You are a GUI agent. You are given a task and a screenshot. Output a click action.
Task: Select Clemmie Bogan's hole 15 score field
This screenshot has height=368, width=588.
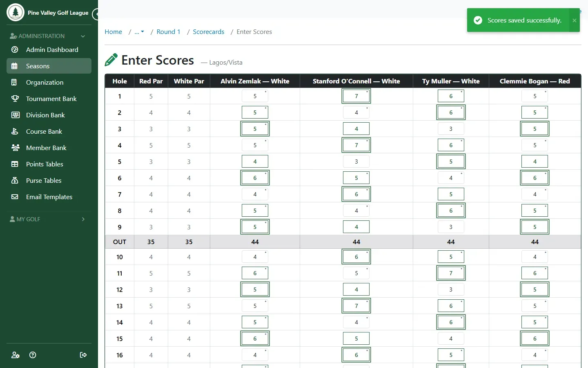[535, 339]
